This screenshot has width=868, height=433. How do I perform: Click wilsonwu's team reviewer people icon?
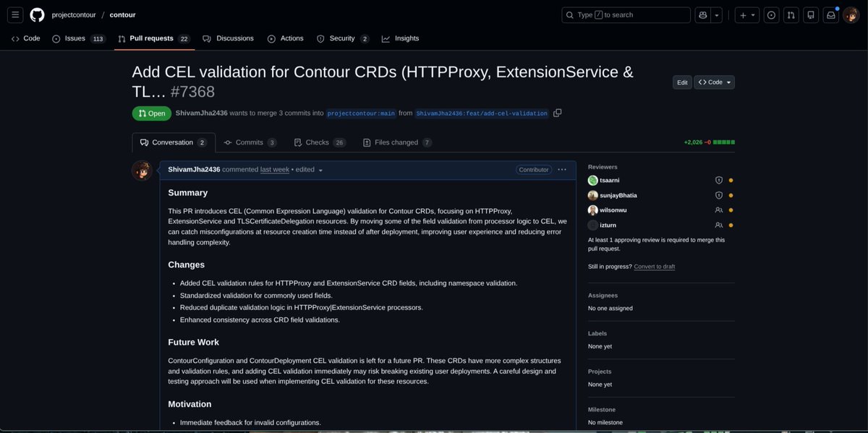point(718,210)
